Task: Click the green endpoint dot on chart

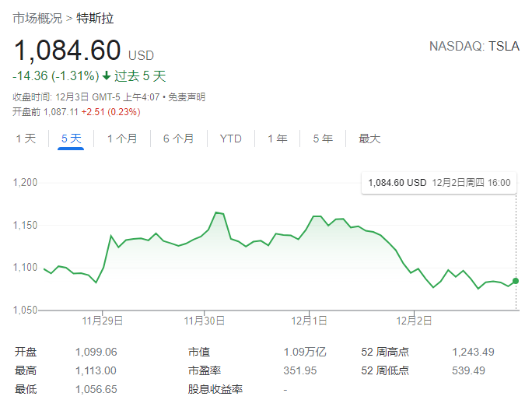Action: [x=516, y=281]
